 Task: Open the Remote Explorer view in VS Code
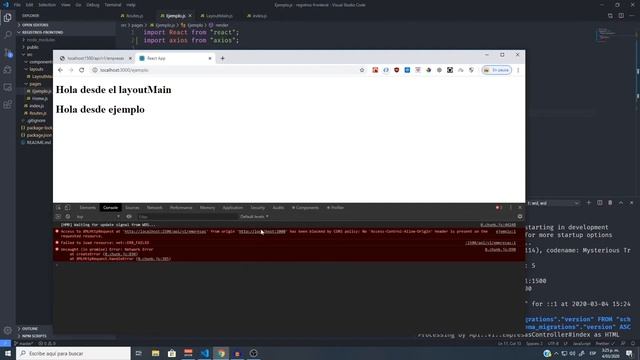click(x=7, y=87)
